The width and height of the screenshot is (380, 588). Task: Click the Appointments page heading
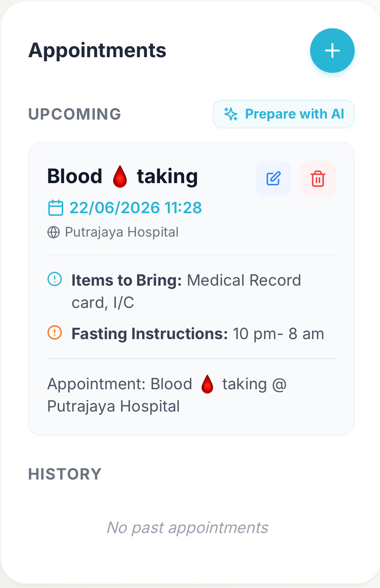(x=97, y=50)
